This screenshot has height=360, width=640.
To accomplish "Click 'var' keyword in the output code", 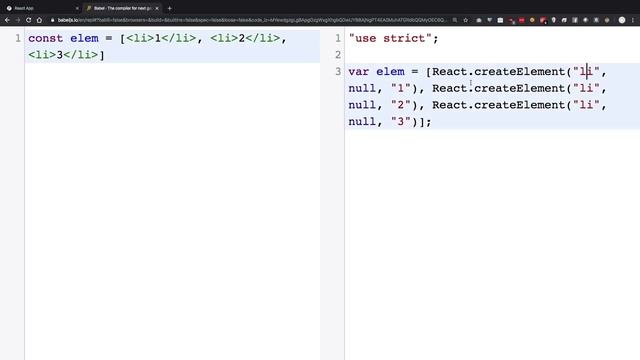I will [358, 72].
